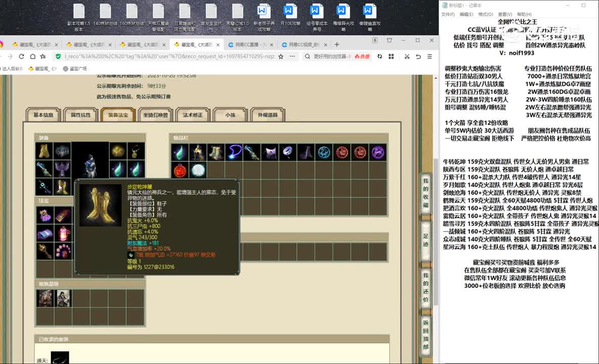Switch to the 坐骑召唤兽 tab
Image resolution: width=599 pixels, height=364 pixels.
click(155, 115)
